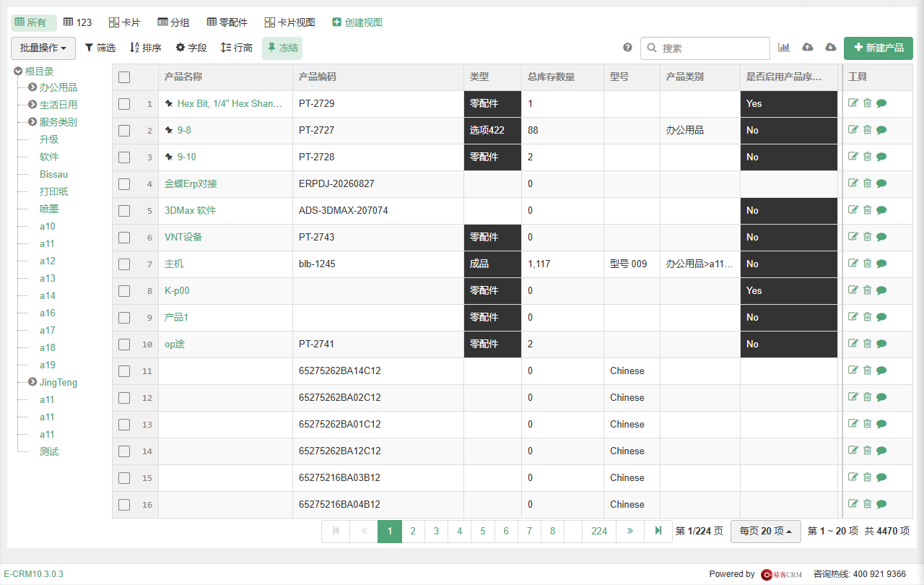Click the cloud download export icon
This screenshot has height=585, width=924.
pos(831,48)
